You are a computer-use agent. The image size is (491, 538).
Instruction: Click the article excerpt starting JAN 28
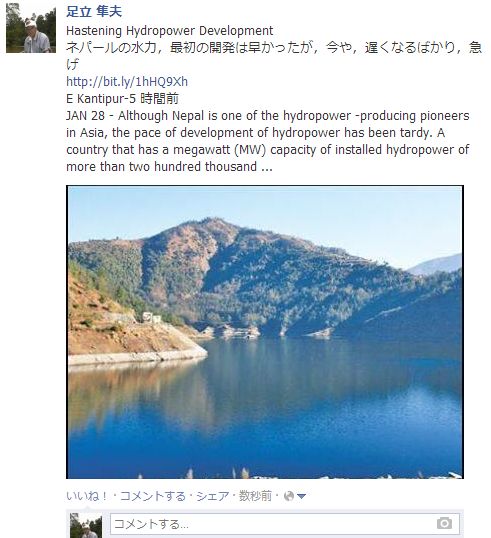coord(268,141)
